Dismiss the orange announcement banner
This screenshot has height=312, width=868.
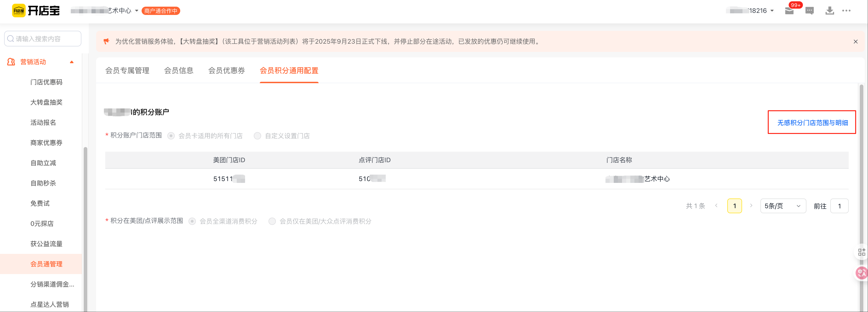click(855, 41)
